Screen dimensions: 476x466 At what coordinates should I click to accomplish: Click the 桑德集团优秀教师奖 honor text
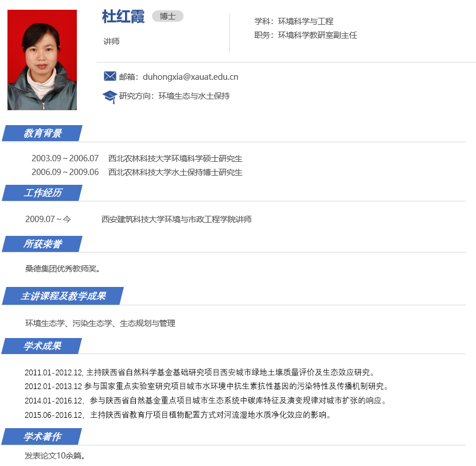[x=63, y=268]
